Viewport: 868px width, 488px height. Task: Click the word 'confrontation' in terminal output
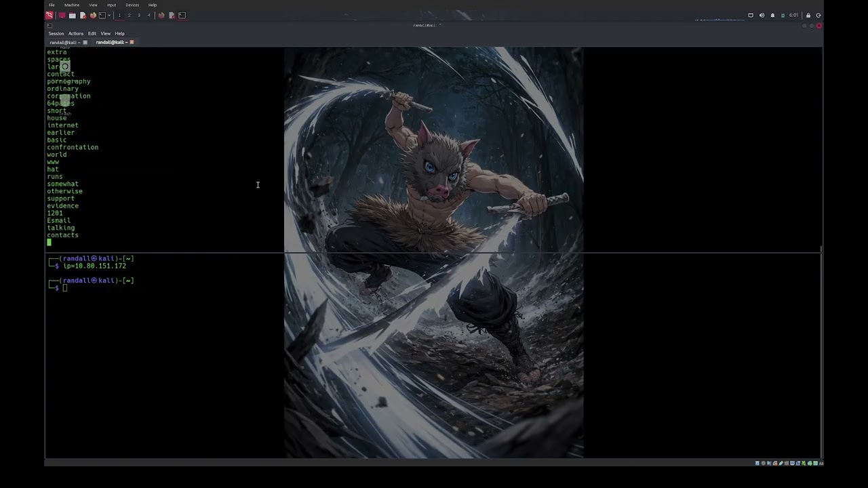[x=73, y=147]
